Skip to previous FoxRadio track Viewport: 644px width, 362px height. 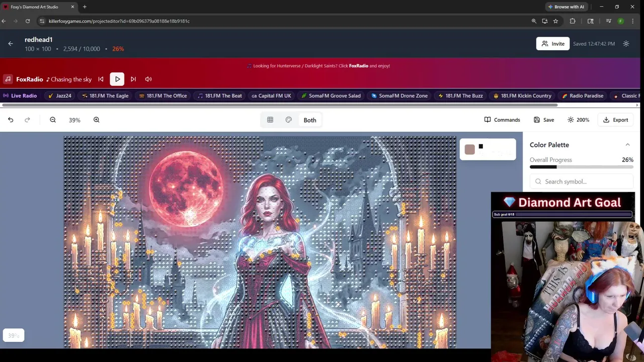(x=101, y=79)
